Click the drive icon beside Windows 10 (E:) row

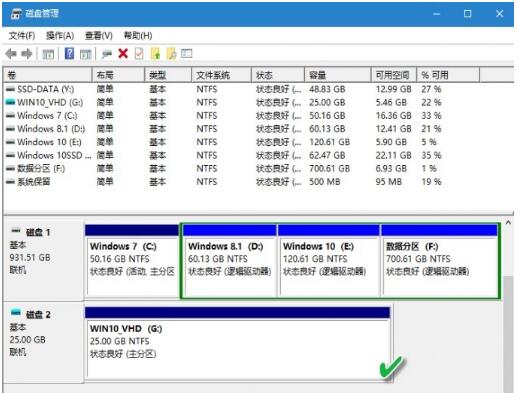[11, 142]
